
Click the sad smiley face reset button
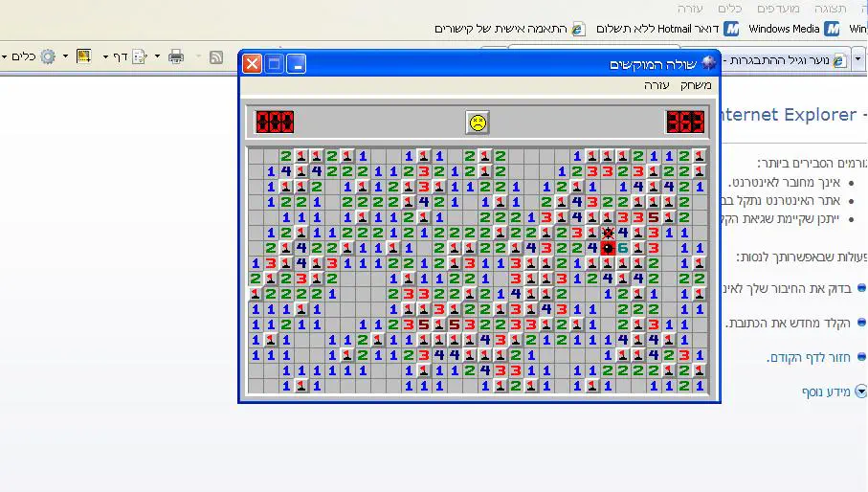point(477,122)
